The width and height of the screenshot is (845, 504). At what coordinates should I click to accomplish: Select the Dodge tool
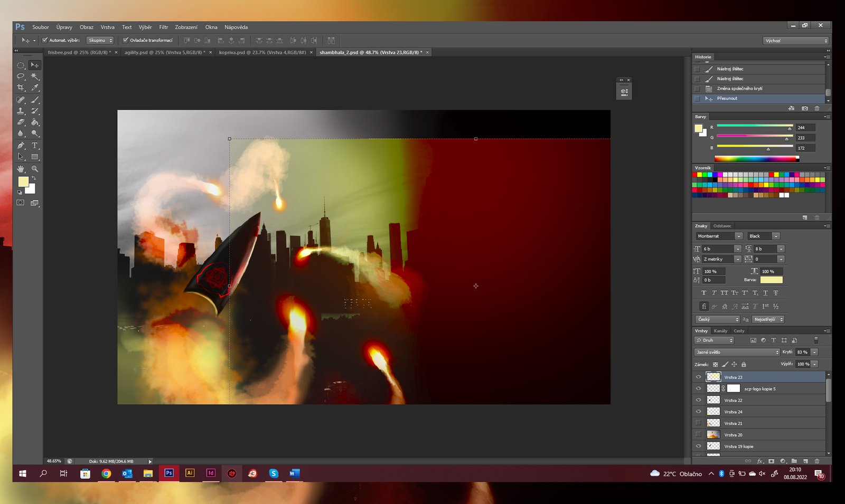(34, 134)
